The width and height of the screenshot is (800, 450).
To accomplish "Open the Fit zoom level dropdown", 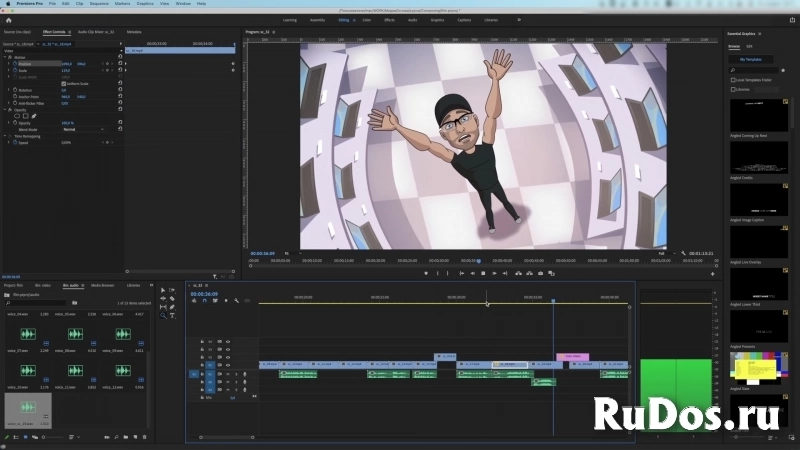I will (x=292, y=254).
